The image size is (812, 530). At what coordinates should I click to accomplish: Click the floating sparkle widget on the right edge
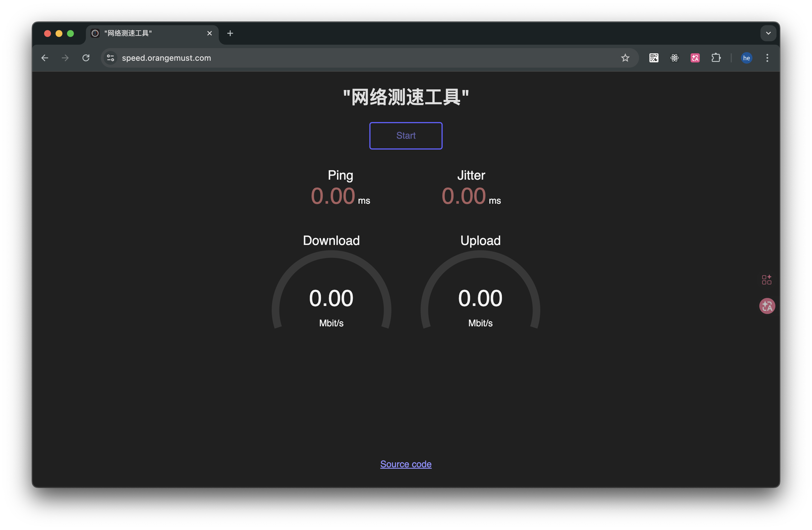(766, 280)
